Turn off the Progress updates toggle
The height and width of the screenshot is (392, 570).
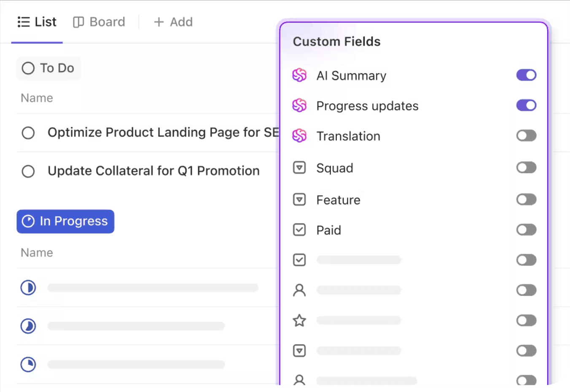point(526,105)
